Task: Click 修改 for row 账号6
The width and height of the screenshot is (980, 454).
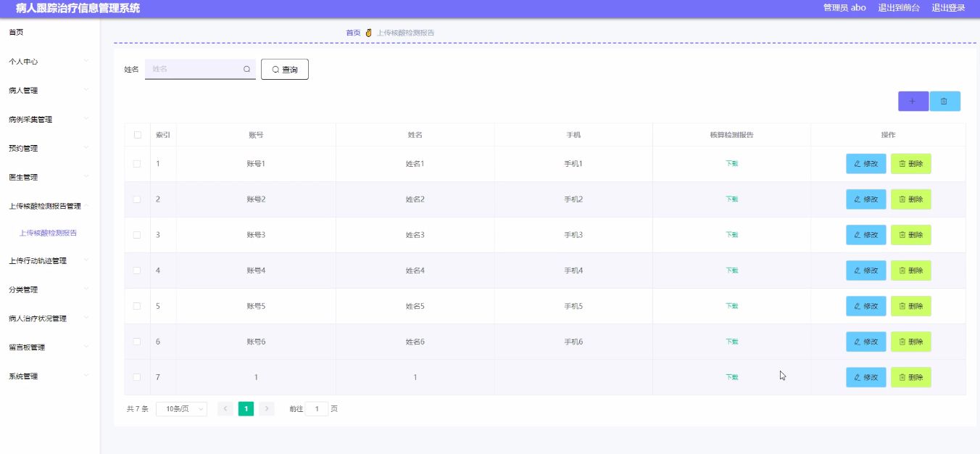Action: (866, 342)
